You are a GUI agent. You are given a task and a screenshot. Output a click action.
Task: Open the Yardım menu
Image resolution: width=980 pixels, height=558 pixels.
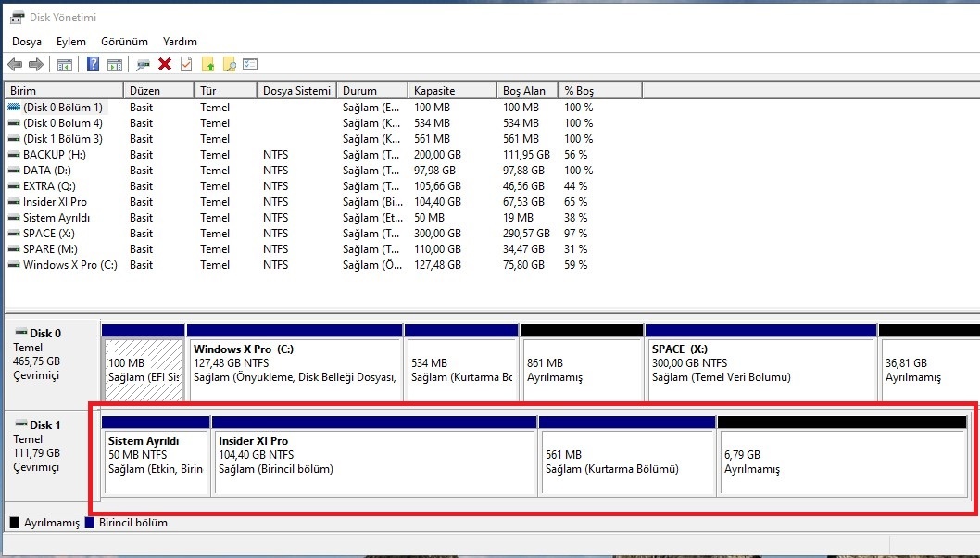(x=180, y=42)
